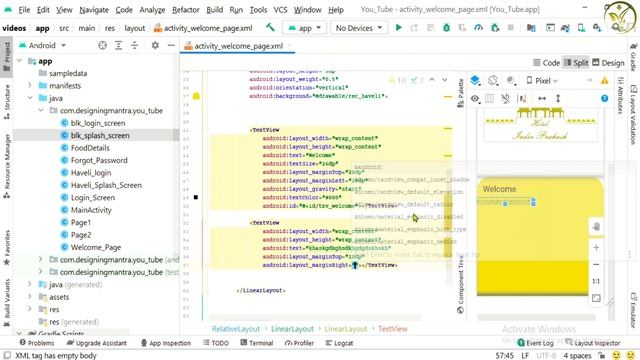
Task: Hide the Project panel with minus icon
Action: tap(171, 45)
